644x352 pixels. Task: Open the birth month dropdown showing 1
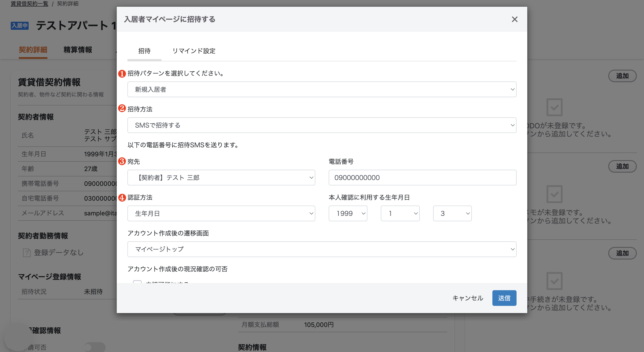pyautogui.click(x=400, y=213)
